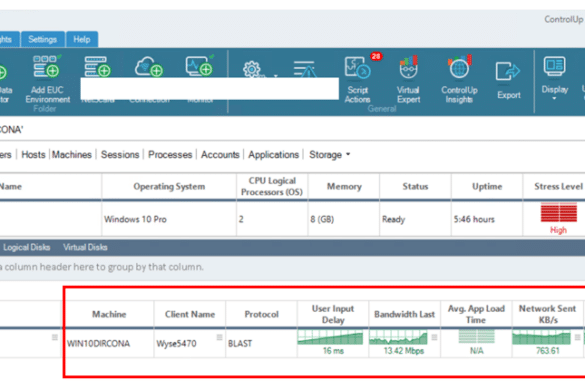
Task: Sort by Memory column header
Action: (x=344, y=187)
